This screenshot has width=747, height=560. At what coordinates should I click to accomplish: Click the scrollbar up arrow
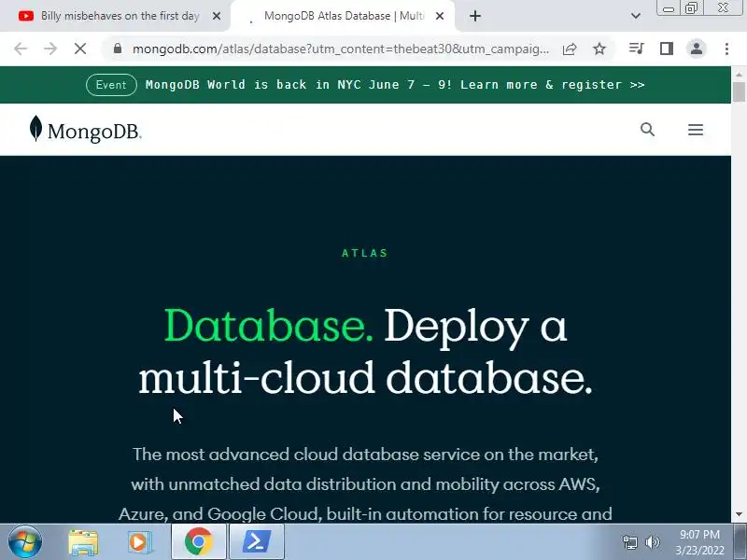point(739,75)
